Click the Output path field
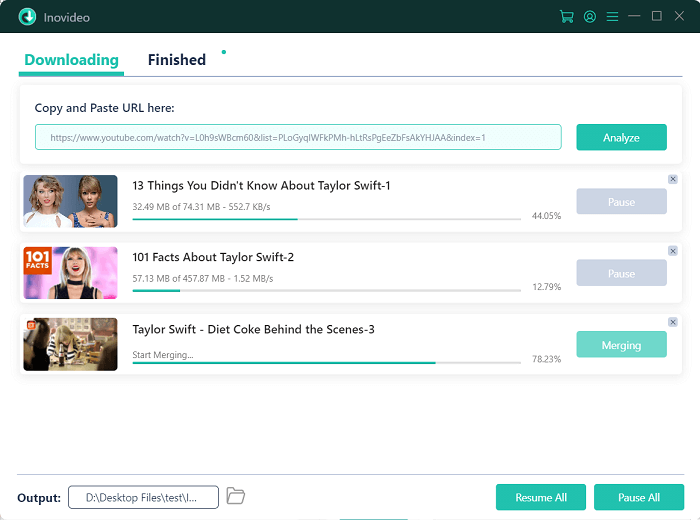 [143, 497]
